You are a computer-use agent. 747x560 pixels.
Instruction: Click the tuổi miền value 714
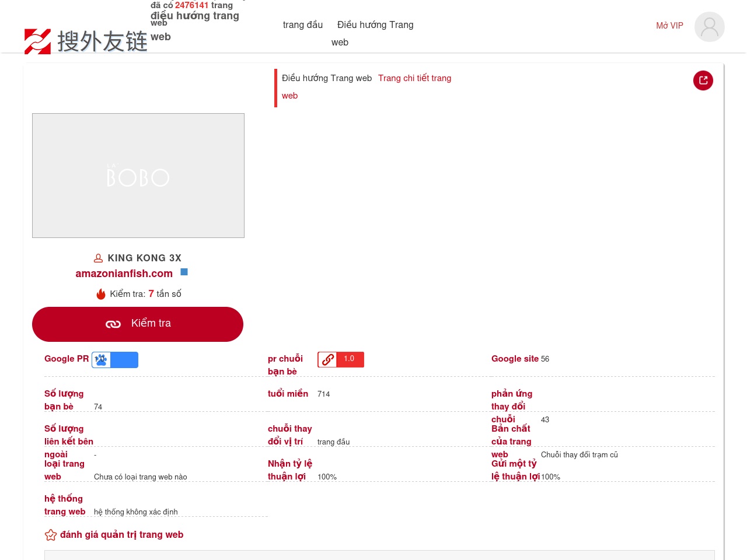pyautogui.click(x=324, y=394)
